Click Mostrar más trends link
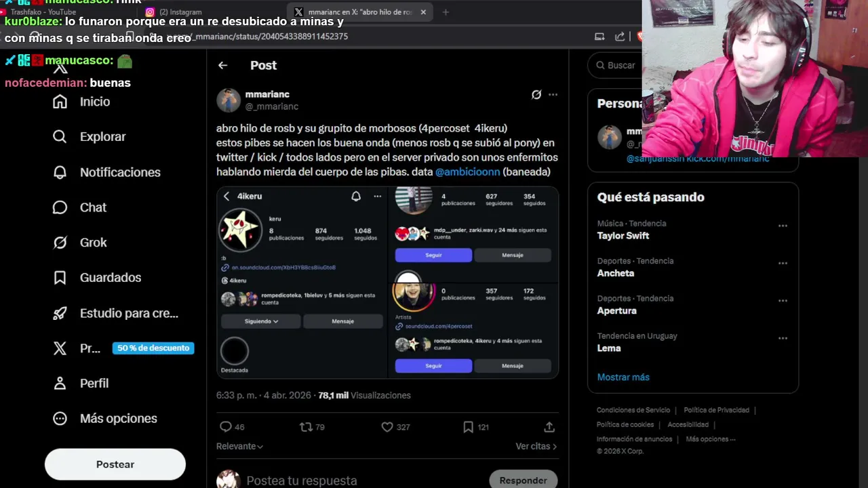The width and height of the screenshot is (868, 488). [623, 377]
